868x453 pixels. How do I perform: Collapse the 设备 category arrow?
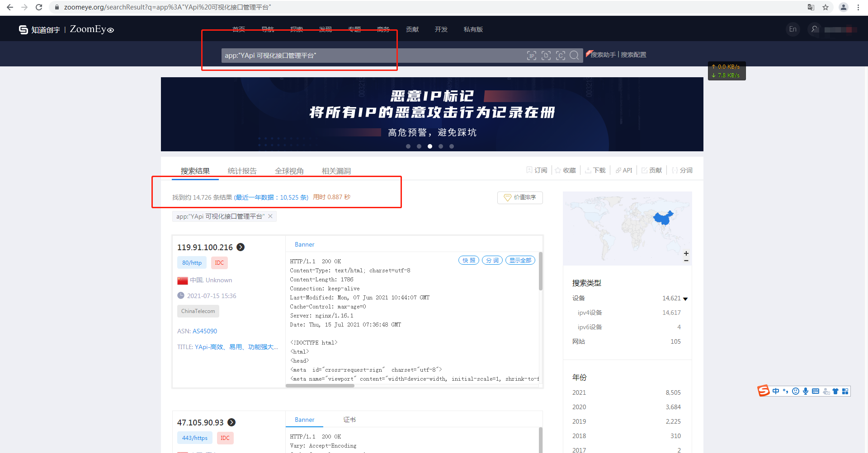point(685,299)
